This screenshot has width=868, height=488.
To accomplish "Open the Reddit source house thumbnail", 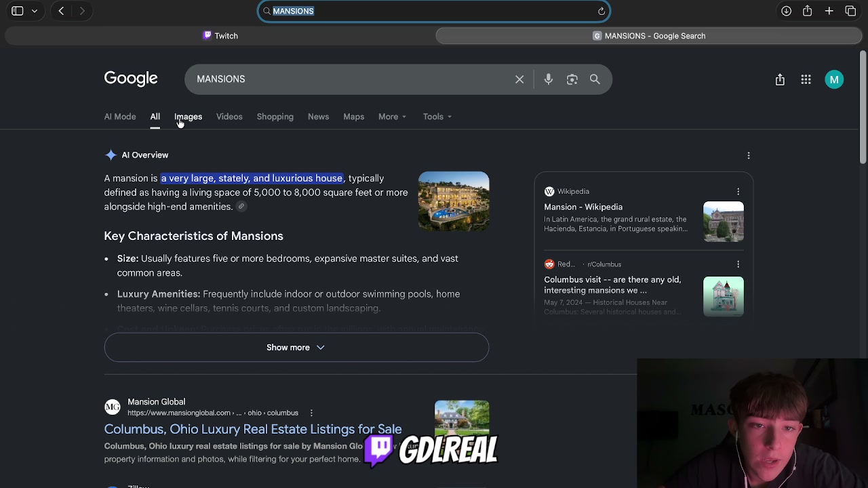I will tap(724, 296).
